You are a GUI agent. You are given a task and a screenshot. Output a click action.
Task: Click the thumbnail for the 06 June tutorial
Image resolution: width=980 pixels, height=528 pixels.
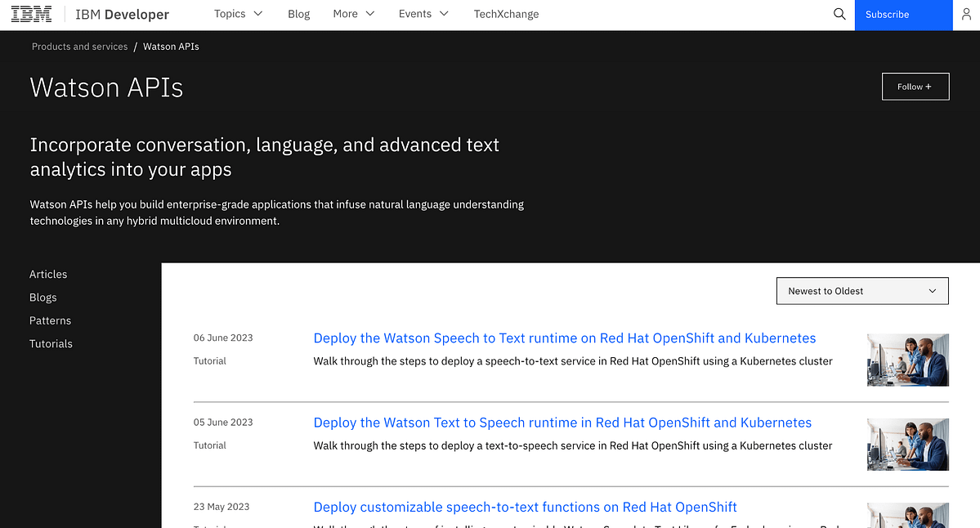(x=907, y=360)
